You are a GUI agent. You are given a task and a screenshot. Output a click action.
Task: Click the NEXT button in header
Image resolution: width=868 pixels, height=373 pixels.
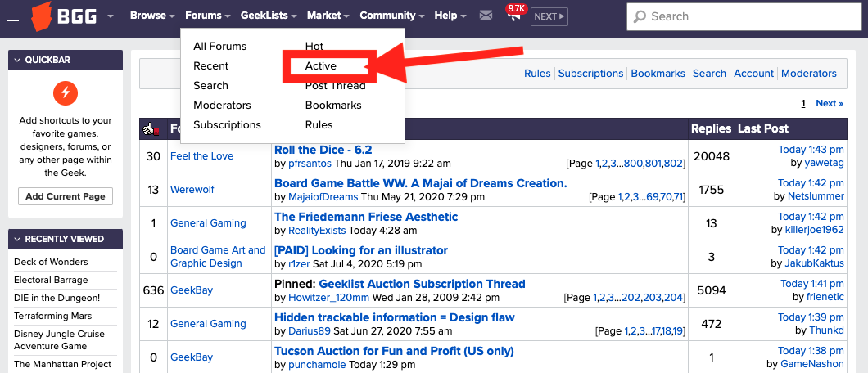pyautogui.click(x=549, y=16)
